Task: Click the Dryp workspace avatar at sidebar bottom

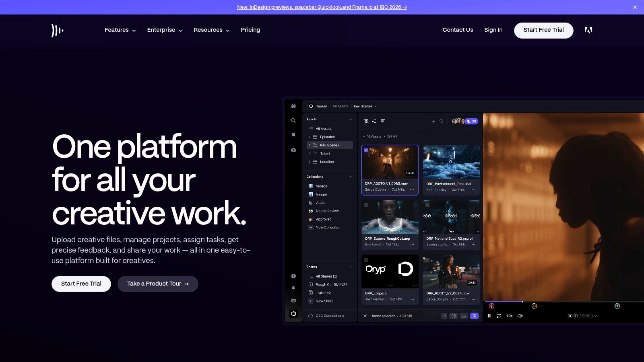Action: 293,314
